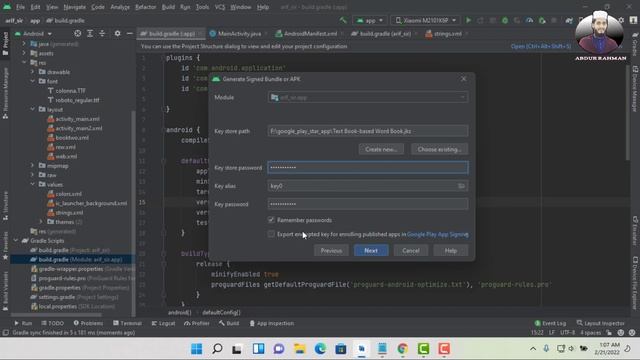
Task: Open Event Log in status bar
Action: (550, 323)
